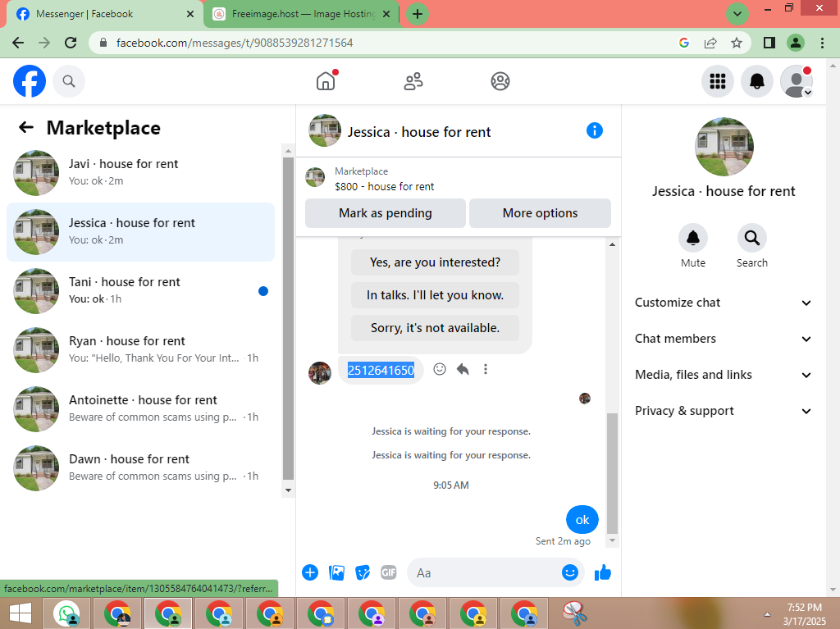Open Javi house for rent chat
Viewport: 840px width, 629px height.
click(140, 172)
